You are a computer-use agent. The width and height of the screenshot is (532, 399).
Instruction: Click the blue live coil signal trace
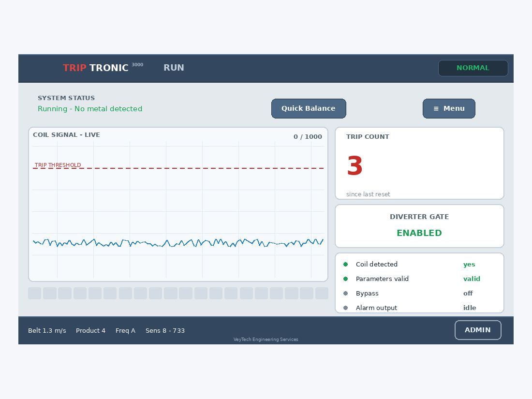[178, 243]
